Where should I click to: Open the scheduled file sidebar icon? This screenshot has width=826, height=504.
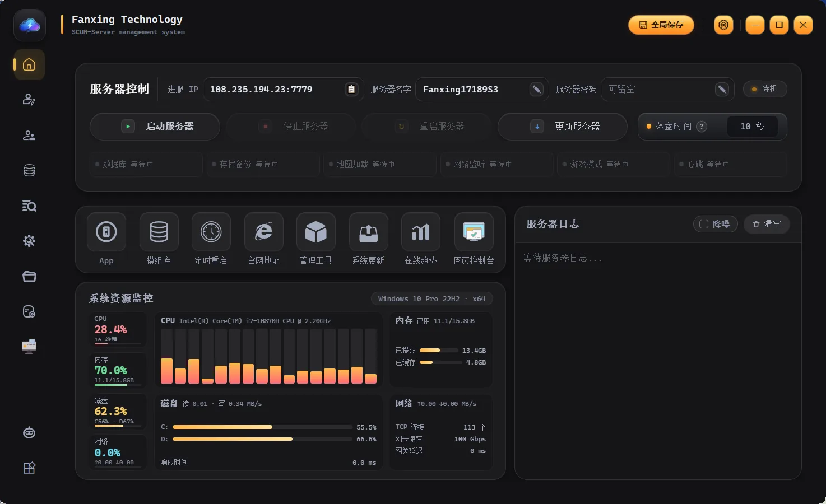click(29, 311)
